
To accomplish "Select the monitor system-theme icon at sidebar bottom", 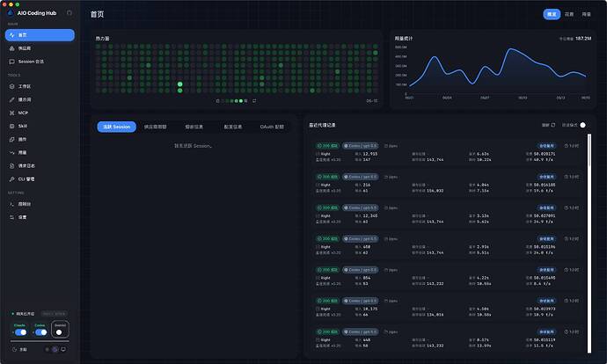I will pos(63,349).
